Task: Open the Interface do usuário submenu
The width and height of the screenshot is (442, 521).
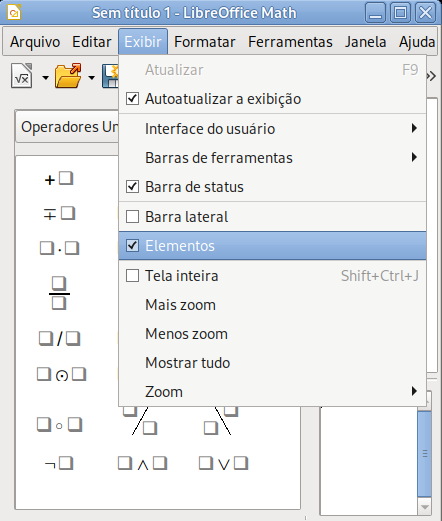Action: pos(272,129)
